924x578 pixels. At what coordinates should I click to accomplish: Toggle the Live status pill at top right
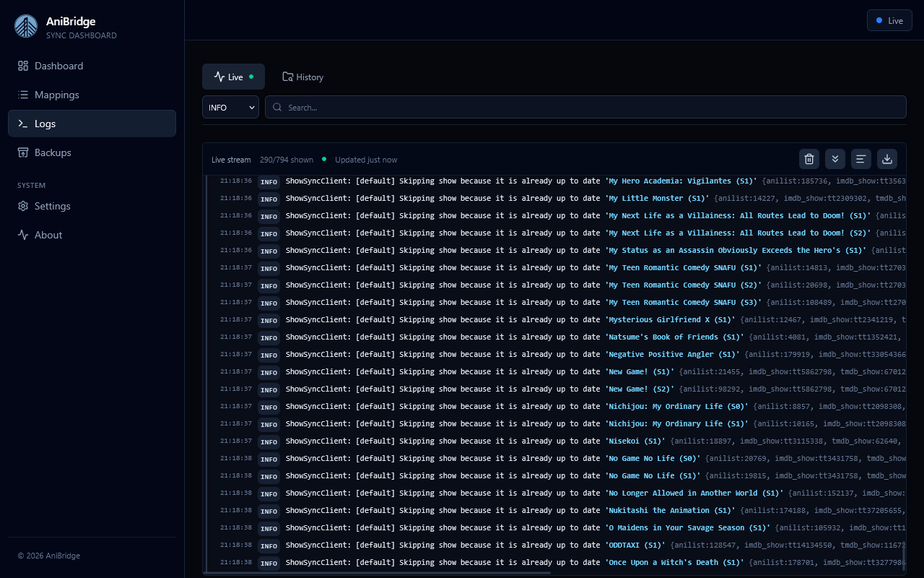[x=889, y=20]
